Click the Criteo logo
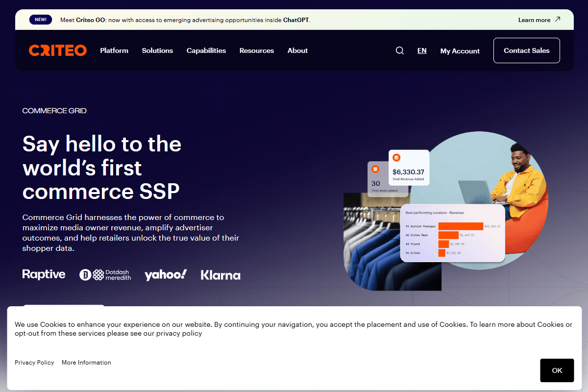Screen dimensions: 588x392 click(58, 50)
